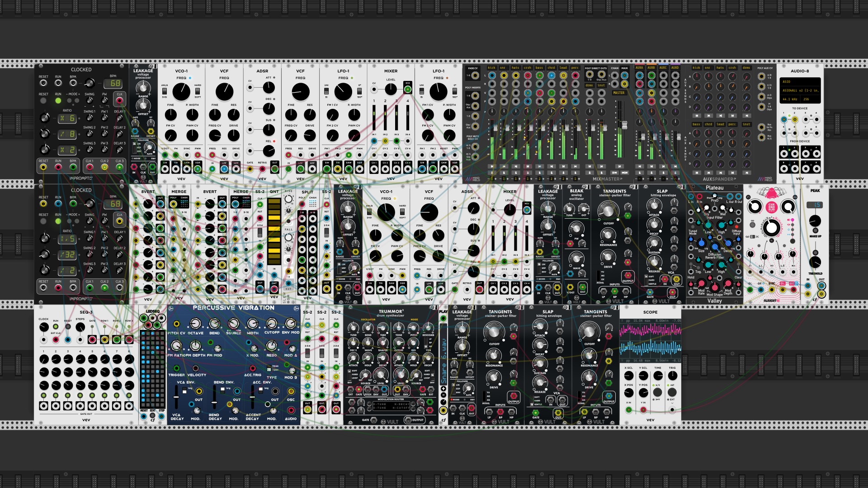Click the TRIGGER input jack on Percussive Vibration

click(x=176, y=368)
